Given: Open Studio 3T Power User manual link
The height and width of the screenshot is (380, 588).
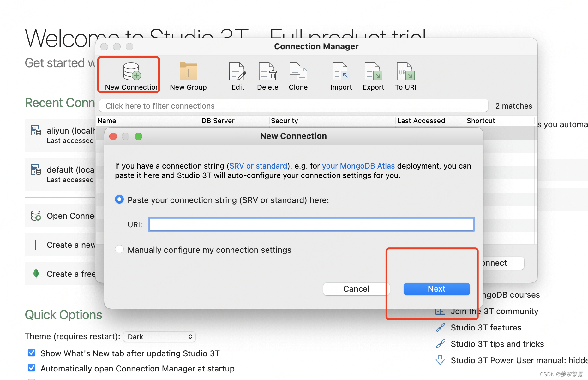Looking at the screenshot, I should [x=519, y=360].
